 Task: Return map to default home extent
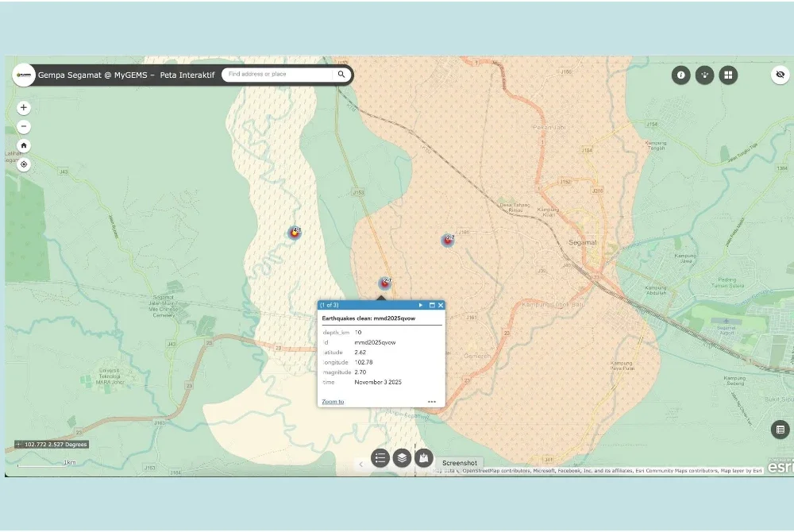click(24, 145)
